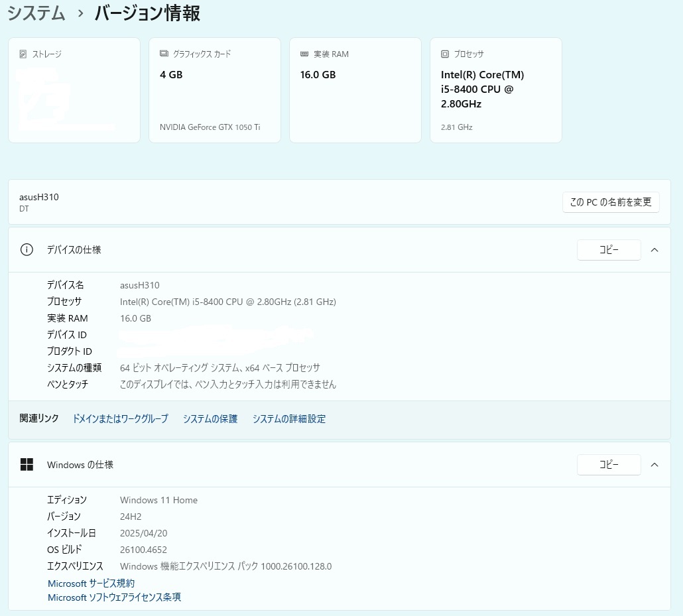
Task: Click the Windows logo icon beside Windows の仕様
Action: pos(27,464)
